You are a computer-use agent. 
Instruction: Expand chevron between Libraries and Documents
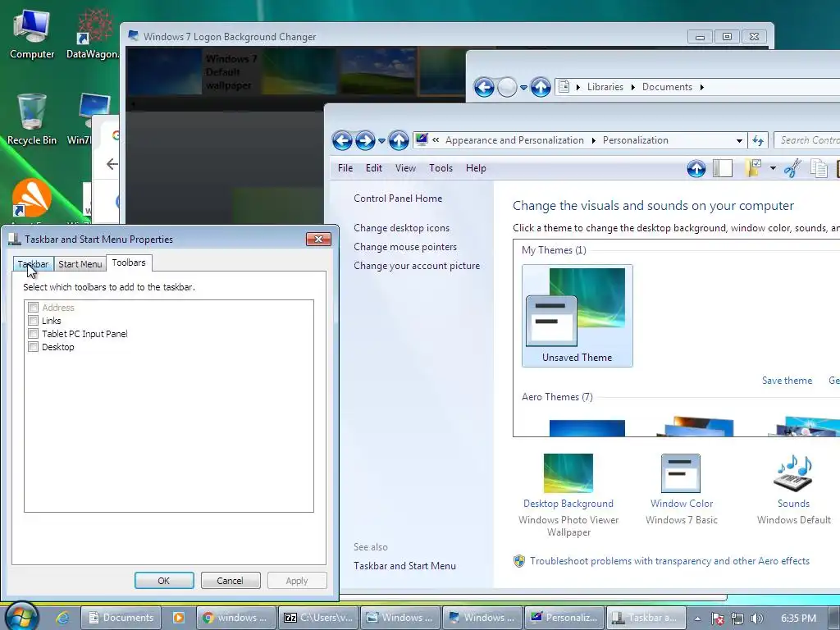632,87
